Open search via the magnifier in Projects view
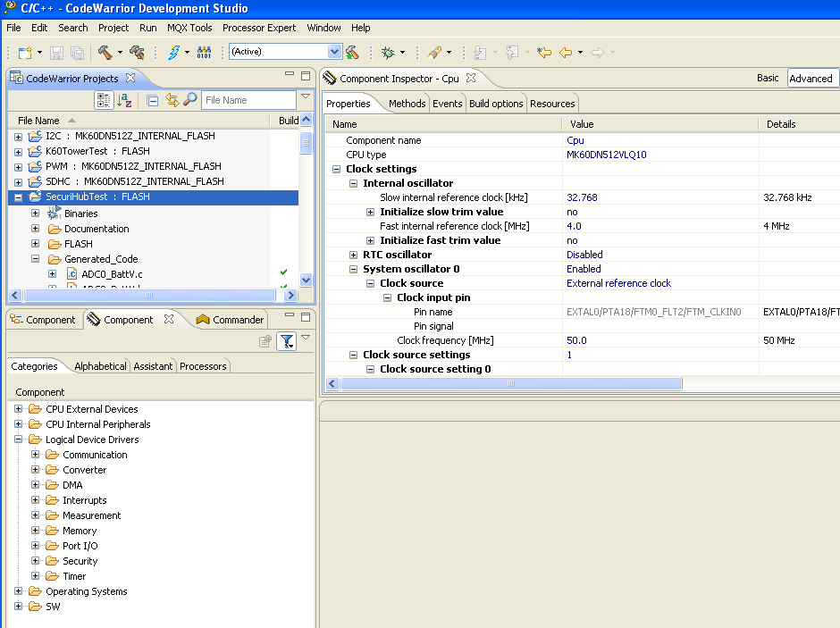 (189, 100)
